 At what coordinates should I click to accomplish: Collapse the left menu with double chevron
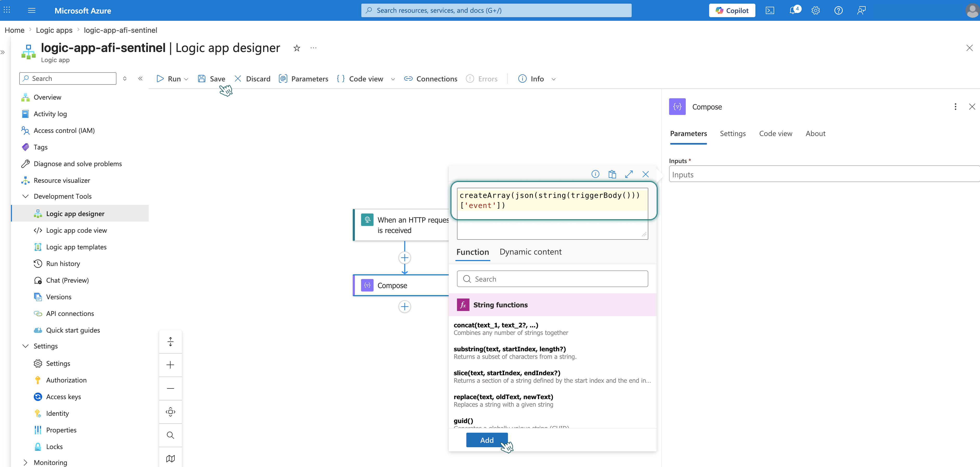[x=140, y=79]
